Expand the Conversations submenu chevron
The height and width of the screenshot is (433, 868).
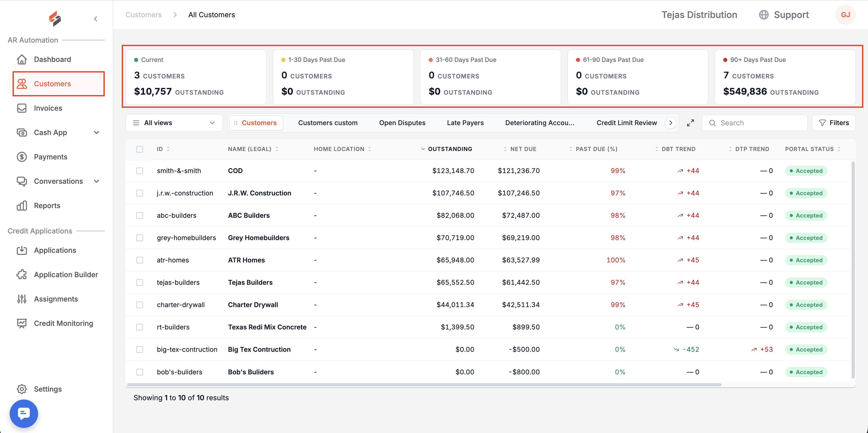(x=97, y=181)
